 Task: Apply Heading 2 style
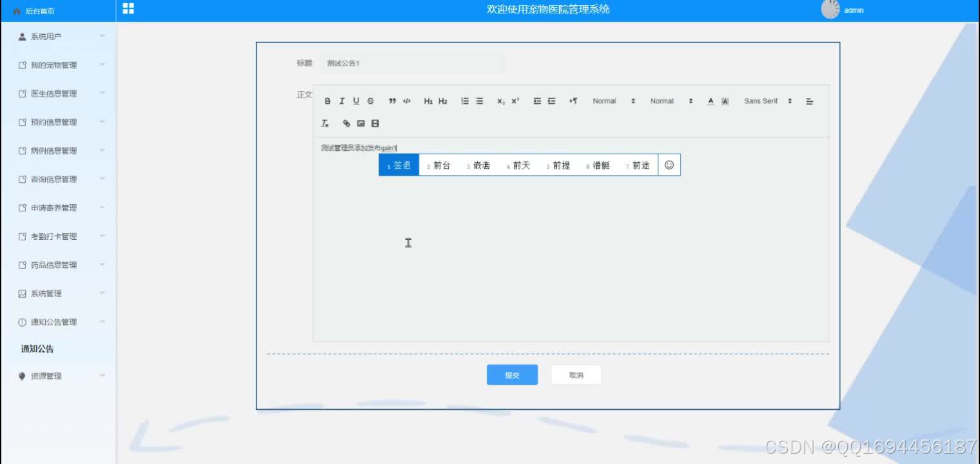pyautogui.click(x=443, y=101)
